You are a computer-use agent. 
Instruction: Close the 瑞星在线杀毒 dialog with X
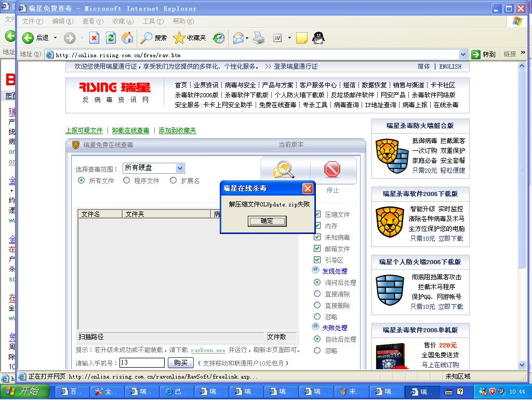tap(308, 188)
